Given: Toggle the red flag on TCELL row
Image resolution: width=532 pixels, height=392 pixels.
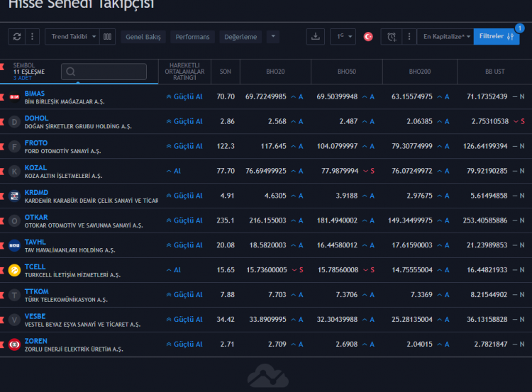Looking at the screenshot, I should (2, 270).
